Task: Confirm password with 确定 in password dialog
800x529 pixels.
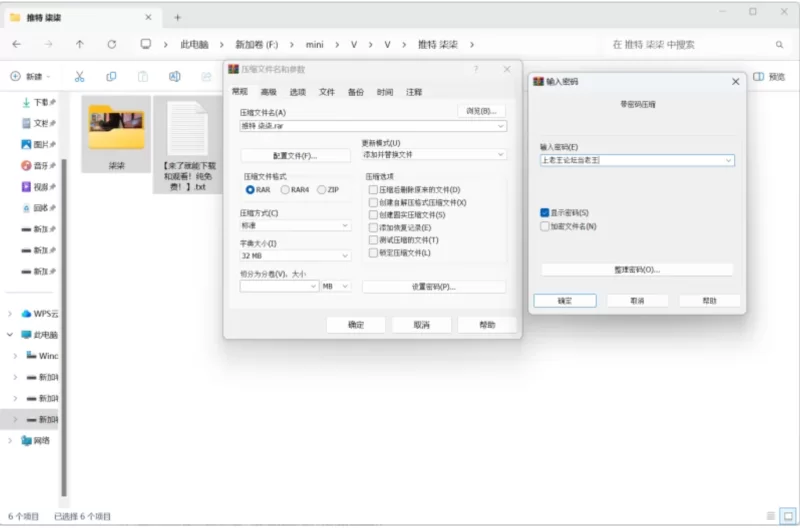Action: point(565,300)
